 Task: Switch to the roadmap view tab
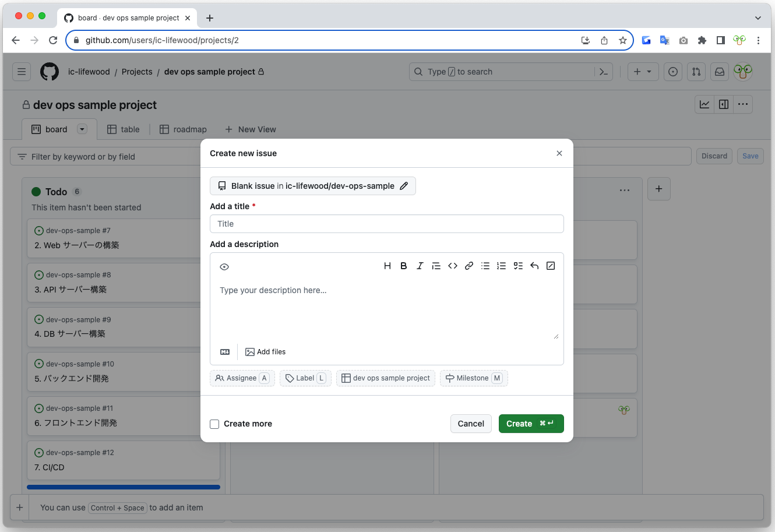(x=184, y=129)
